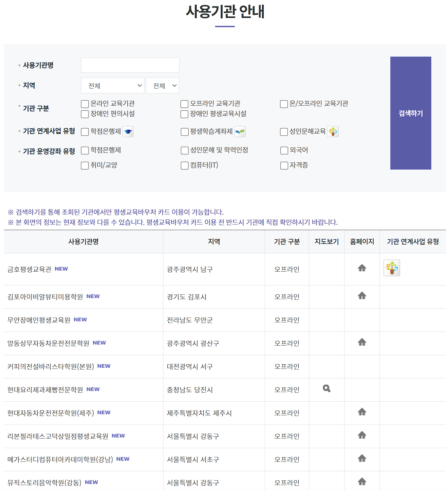This screenshot has width=448, height=490.
Task: Check the 장애인 편의시설 filter
Action: click(84, 114)
